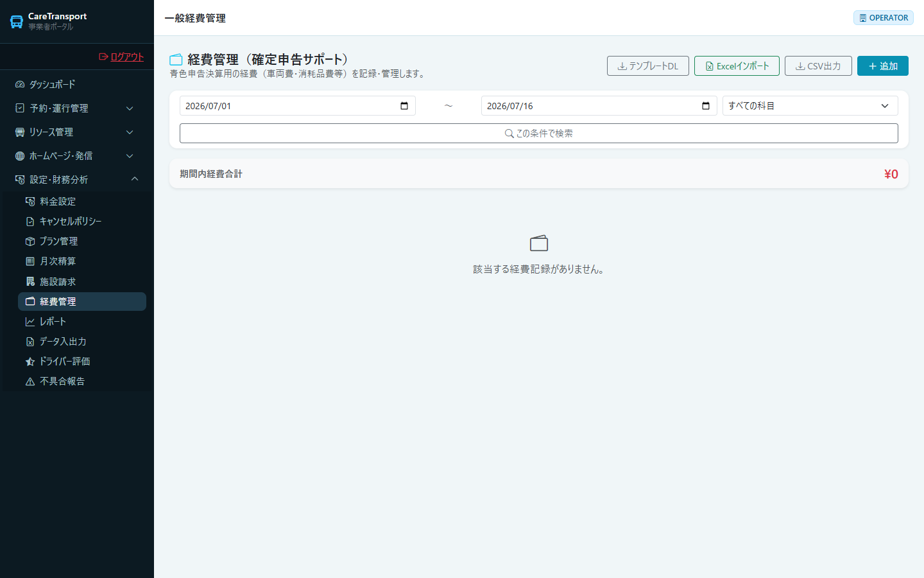
Task: Click the wallet icon beside the page heading
Action: [176, 60]
